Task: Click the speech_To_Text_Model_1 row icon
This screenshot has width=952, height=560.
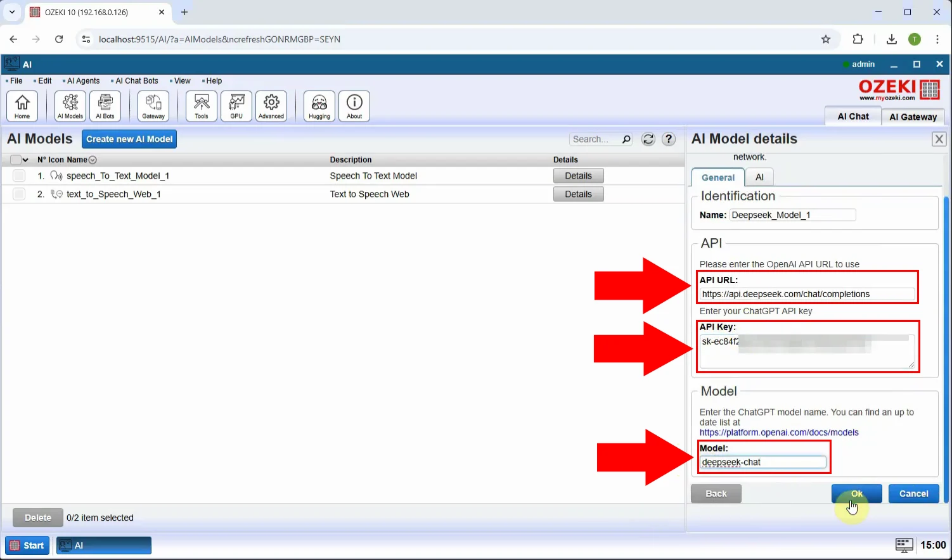Action: tap(56, 176)
